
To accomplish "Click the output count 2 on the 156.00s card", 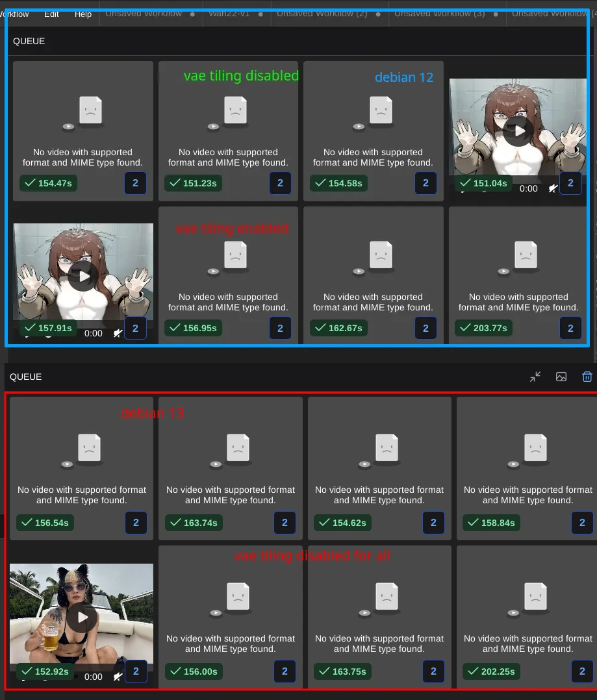I will pyautogui.click(x=285, y=671).
